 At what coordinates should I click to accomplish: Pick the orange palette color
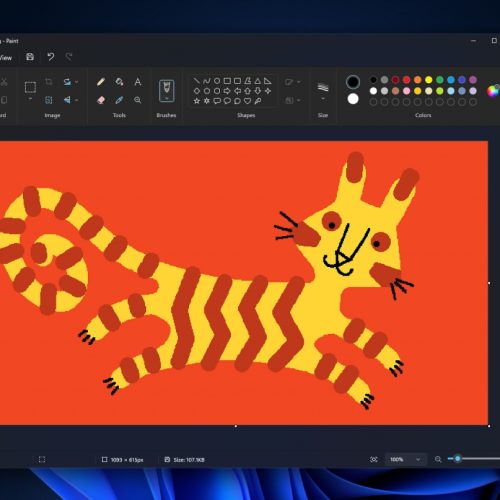418,80
